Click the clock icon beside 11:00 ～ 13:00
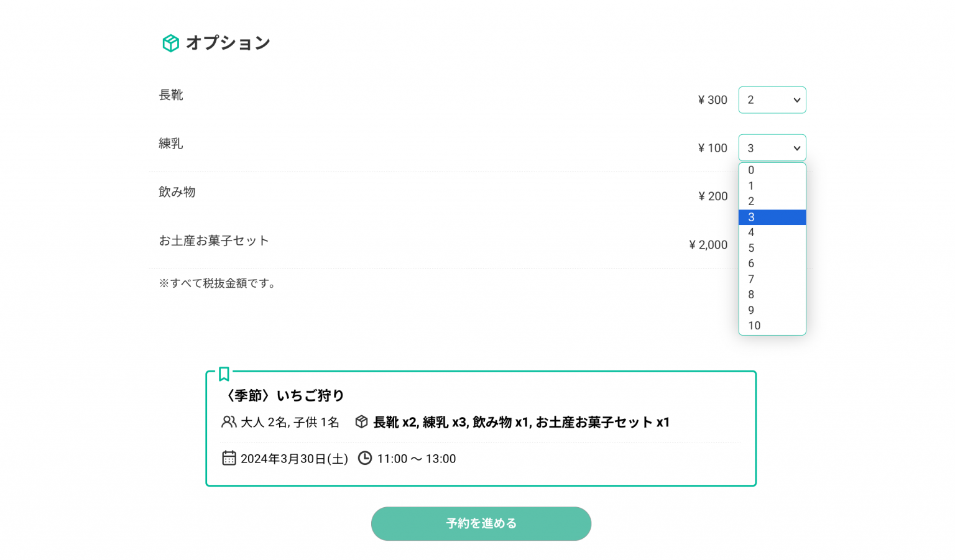This screenshot has height=560, width=955. (365, 458)
